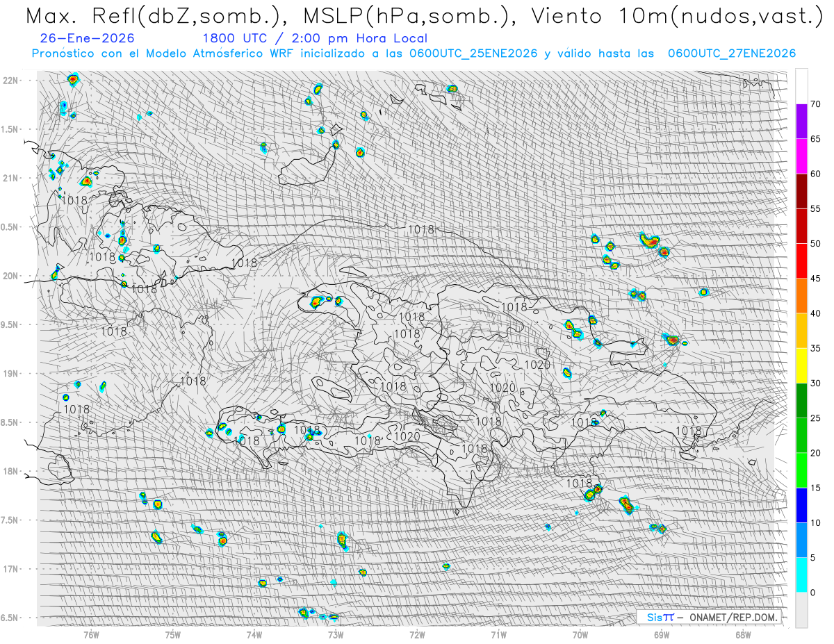Click the '65' value on the colorbar

click(x=815, y=139)
